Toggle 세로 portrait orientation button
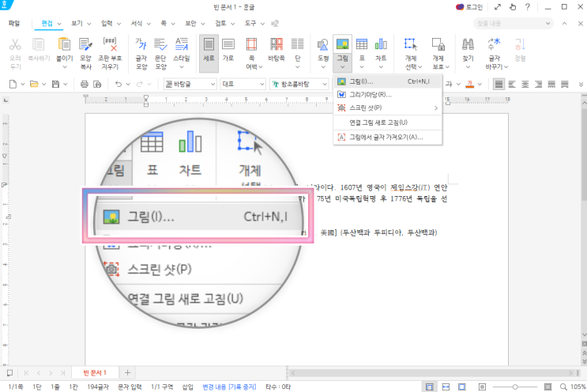The image size is (587, 392). pyautogui.click(x=209, y=53)
